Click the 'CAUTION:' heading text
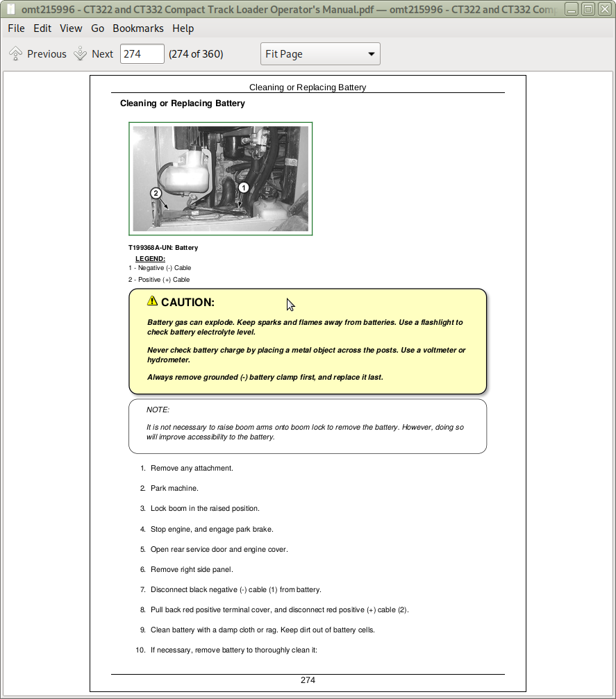The width and height of the screenshot is (616, 699). [188, 302]
